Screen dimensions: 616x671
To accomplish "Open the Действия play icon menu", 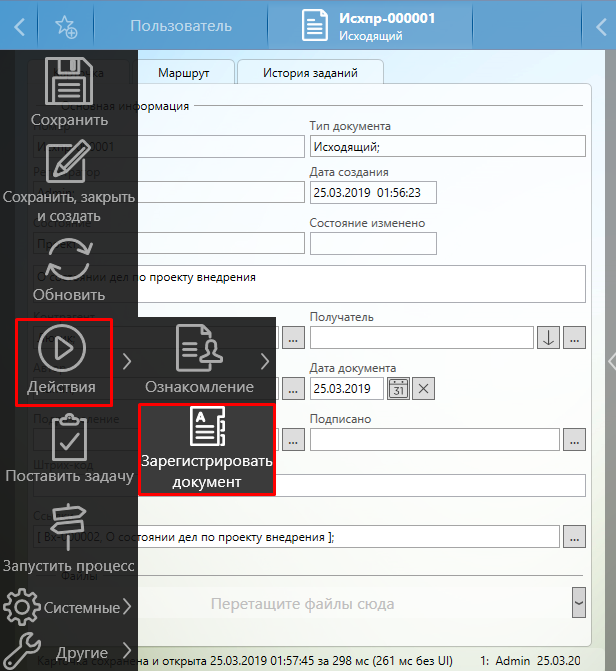I will pos(63,348).
